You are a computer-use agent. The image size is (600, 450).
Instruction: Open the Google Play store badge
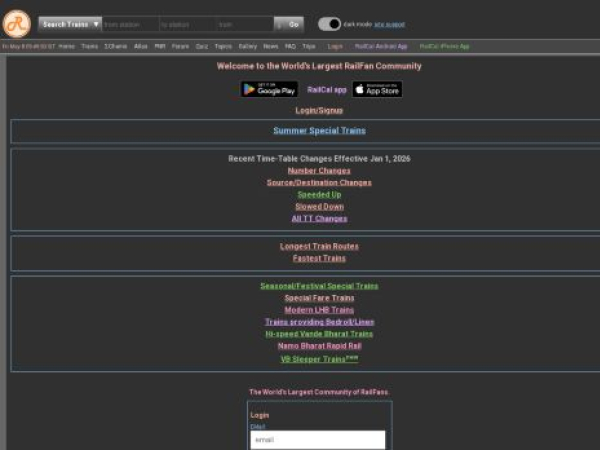269,89
